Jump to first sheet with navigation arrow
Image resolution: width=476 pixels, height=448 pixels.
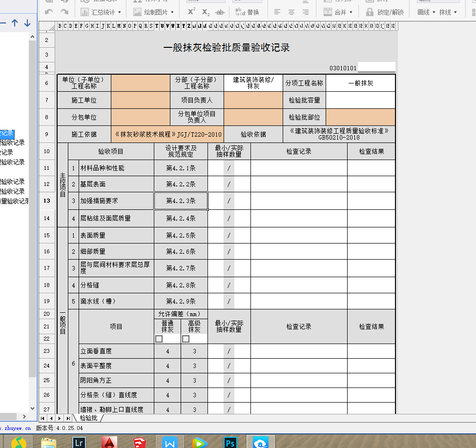(43, 418)
